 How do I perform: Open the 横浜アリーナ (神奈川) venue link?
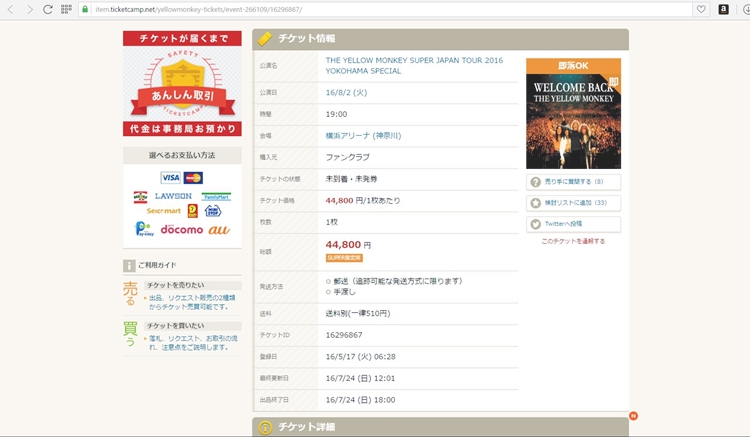pos(362,135)
